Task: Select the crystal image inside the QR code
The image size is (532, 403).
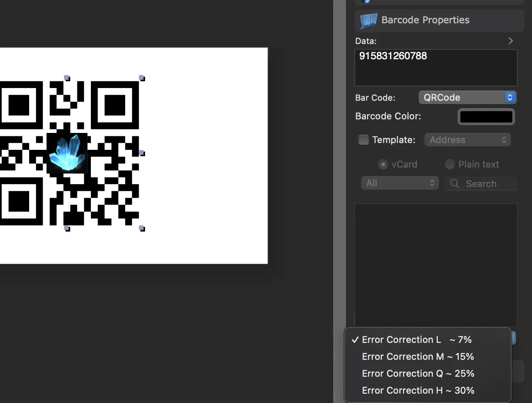Action: (x=68, y=153)
